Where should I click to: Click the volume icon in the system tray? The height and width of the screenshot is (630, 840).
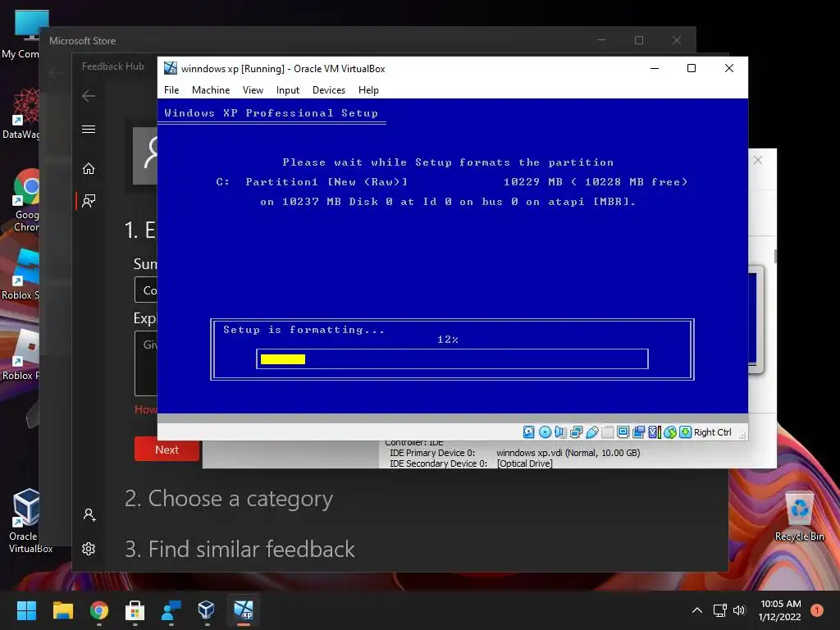[739, 610]
